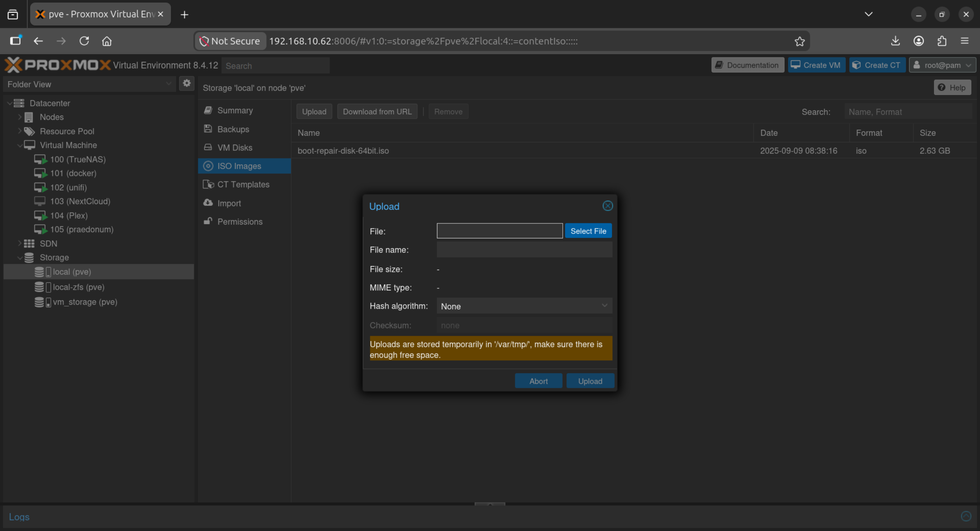
Task: Click the Virtual Machine monitor icon
Action: point(29,145)
